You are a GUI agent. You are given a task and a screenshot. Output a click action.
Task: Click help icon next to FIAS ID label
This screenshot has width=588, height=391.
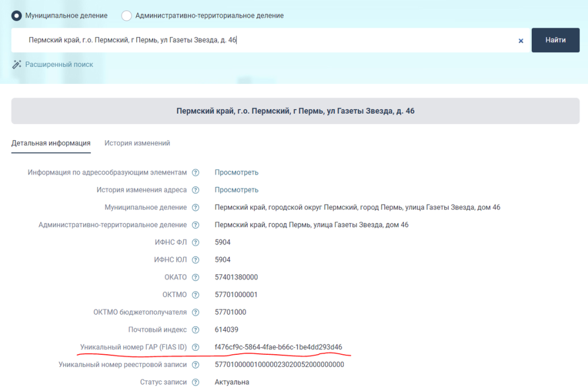(x=196, y=347)
